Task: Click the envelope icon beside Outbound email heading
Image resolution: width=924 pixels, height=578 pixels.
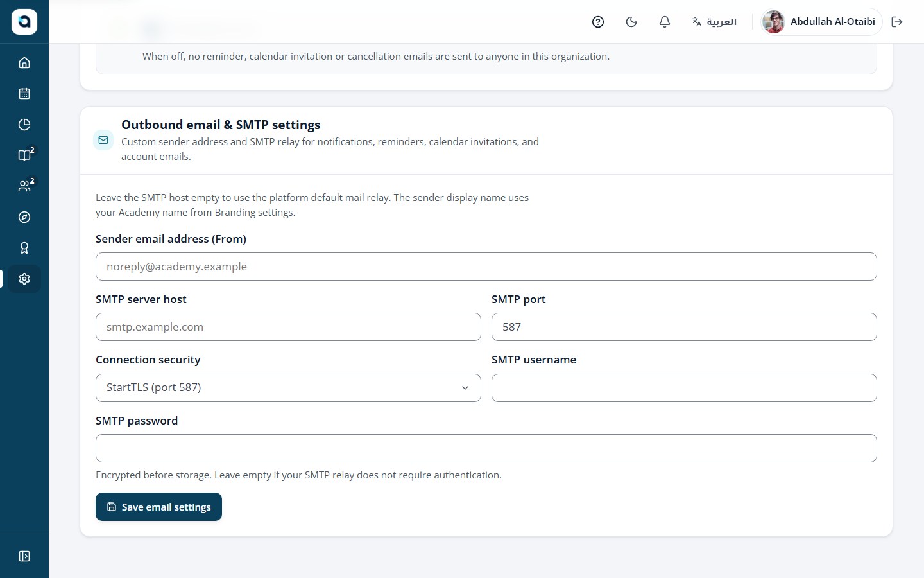Action: 103,140
